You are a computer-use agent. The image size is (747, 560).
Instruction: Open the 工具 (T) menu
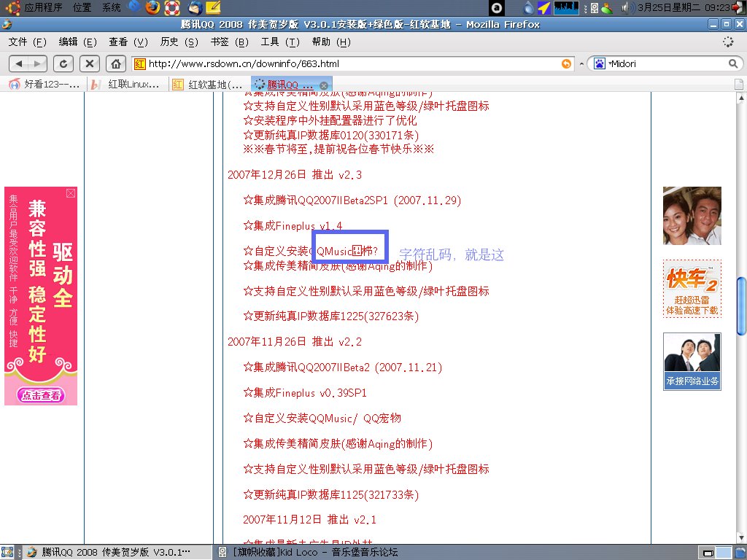pyautogui.click(x=280, y=42)
